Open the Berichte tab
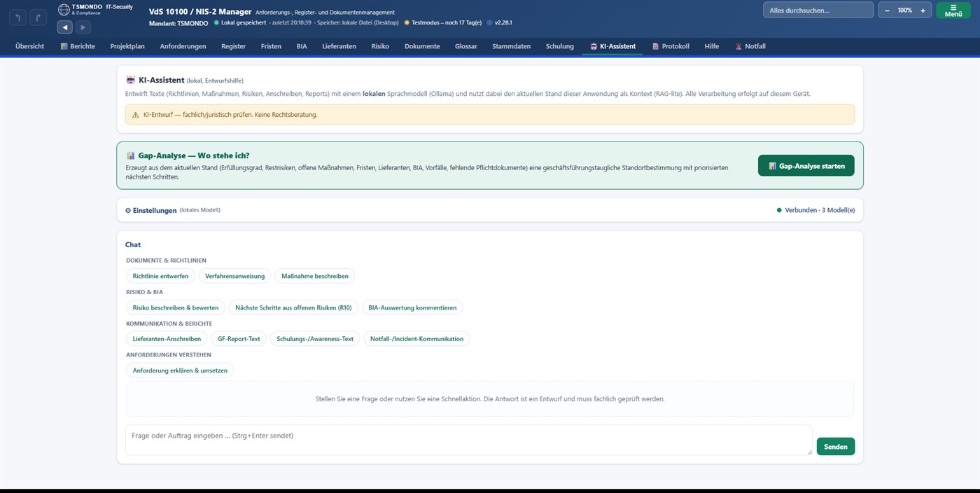 click(x=78, y=46)
